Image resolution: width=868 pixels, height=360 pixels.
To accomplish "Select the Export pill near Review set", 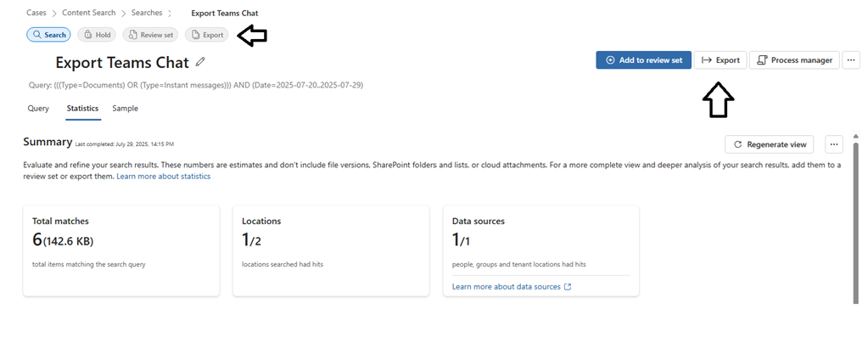I will click(x=206, y=34).
